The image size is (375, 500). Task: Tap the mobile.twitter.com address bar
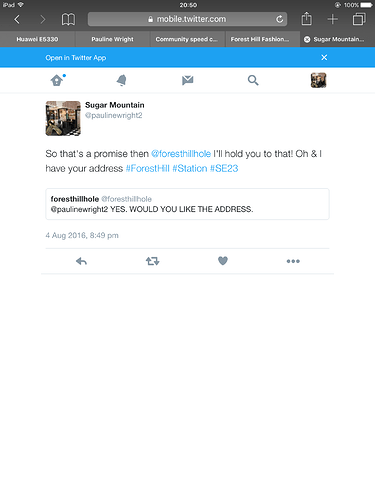187,19
